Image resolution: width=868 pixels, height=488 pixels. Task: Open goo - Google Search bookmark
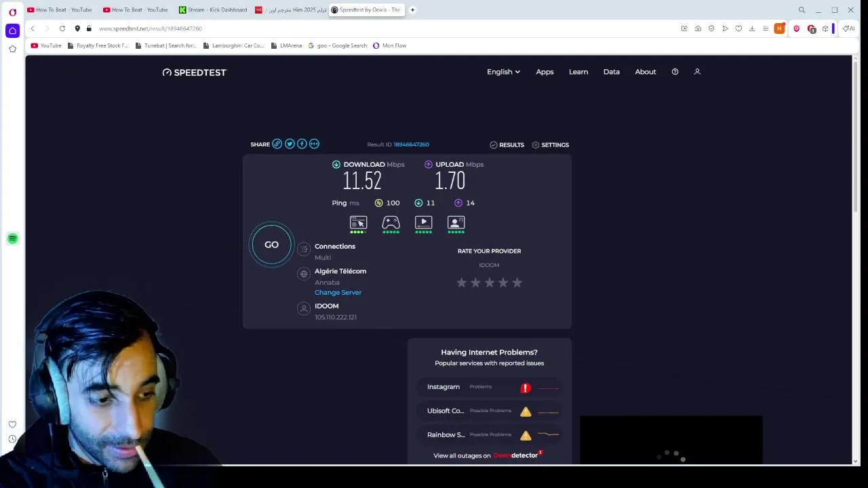point(338,45)
